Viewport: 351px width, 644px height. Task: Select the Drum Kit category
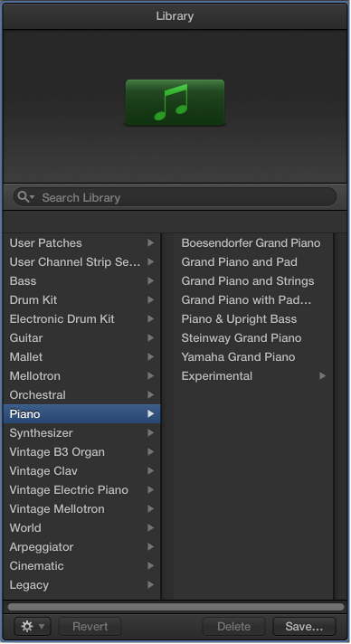click(x=81, y=299)
